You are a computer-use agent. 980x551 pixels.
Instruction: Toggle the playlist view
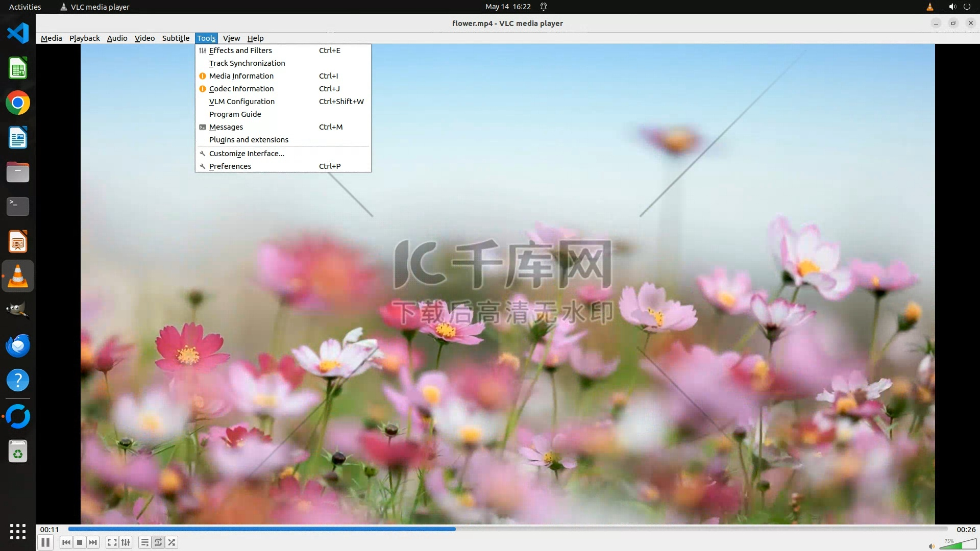click(x=145, y=542)
